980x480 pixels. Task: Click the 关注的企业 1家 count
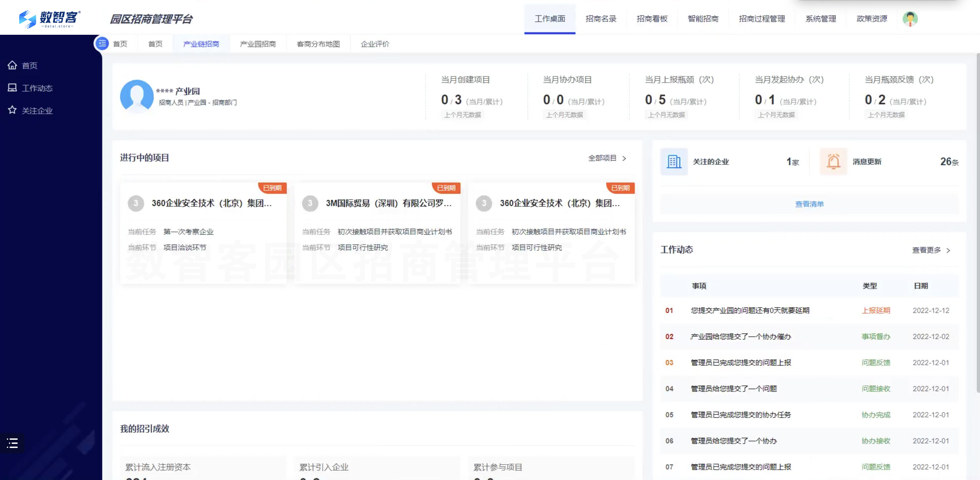pos(793,162)
